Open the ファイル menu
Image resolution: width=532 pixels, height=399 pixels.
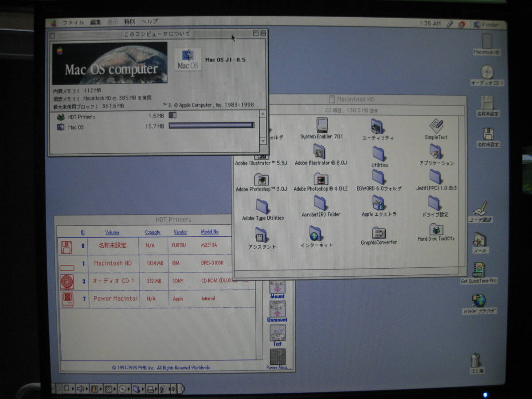(x=73, y=22)
